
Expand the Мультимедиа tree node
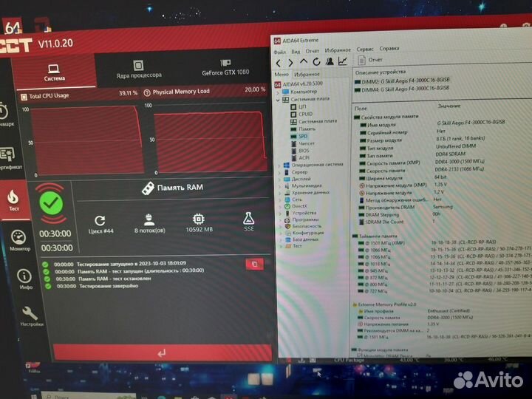click(x=280, y=187)
